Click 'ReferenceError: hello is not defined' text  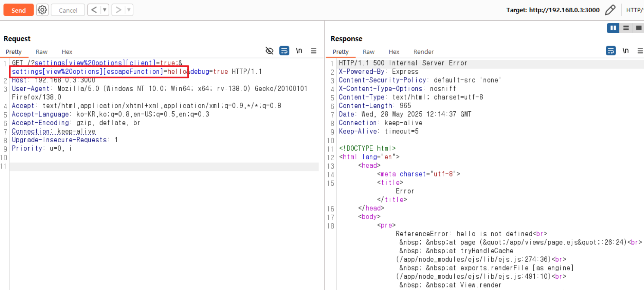click(464, 234)
